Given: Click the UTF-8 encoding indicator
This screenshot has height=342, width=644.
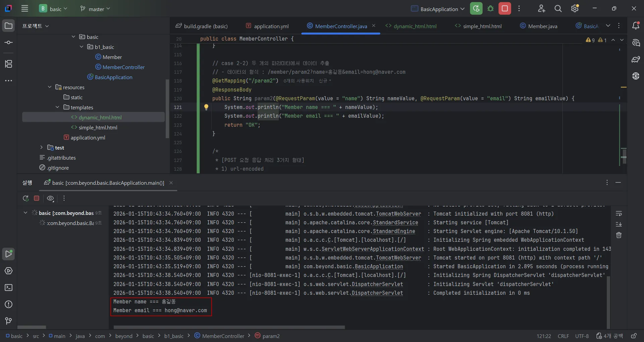Looking at the screenshot, I should pyautogui.click(x=582, y=336).
